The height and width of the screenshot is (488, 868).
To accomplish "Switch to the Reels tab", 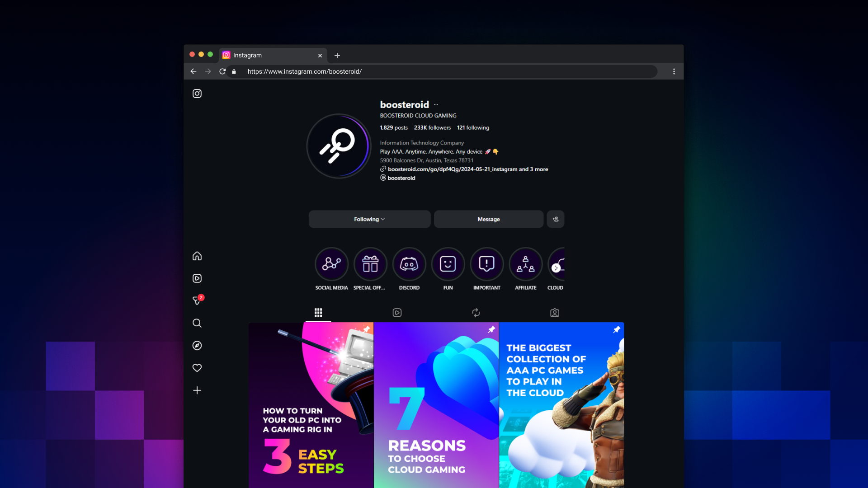I will point(397,313).
